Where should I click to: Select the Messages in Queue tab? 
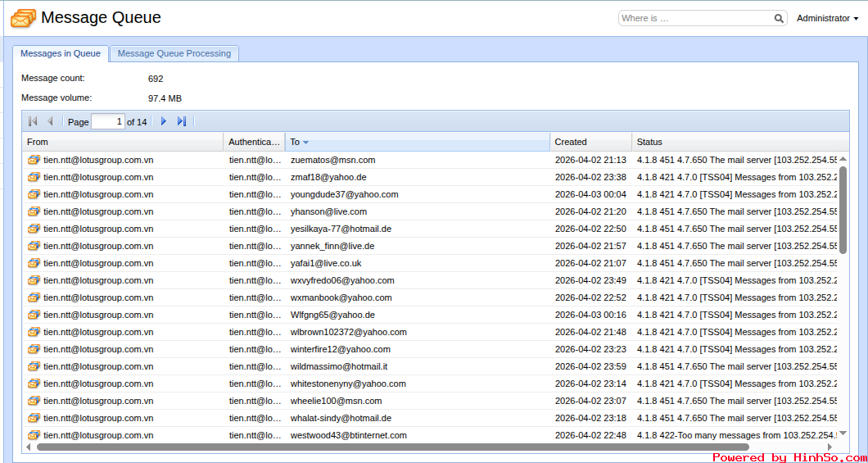coord(61,53)
